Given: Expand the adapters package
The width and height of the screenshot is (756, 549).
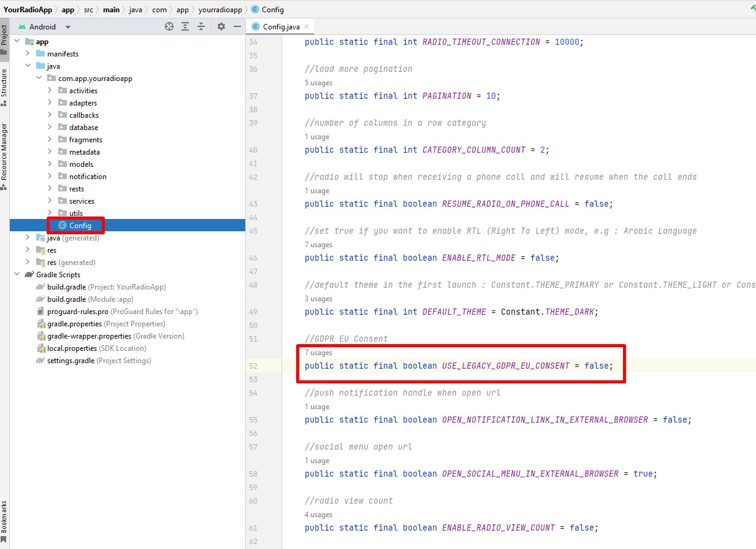Looking at the screenshot, I should 50,103.
